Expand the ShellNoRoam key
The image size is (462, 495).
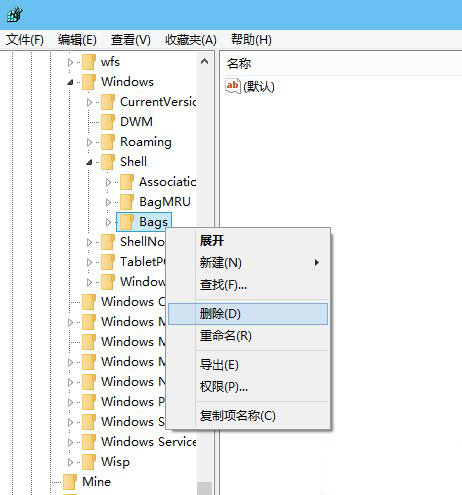[x=89, y=242]
